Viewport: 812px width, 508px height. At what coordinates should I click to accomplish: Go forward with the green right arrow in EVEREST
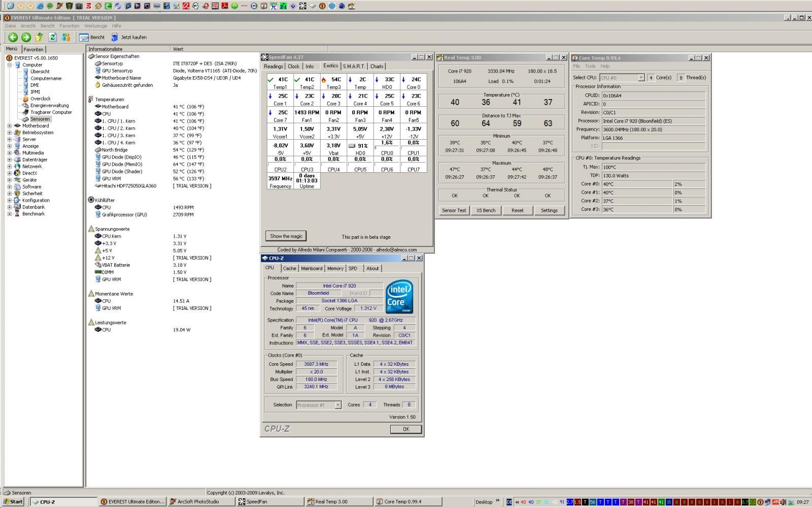click(x=26, y=37)
